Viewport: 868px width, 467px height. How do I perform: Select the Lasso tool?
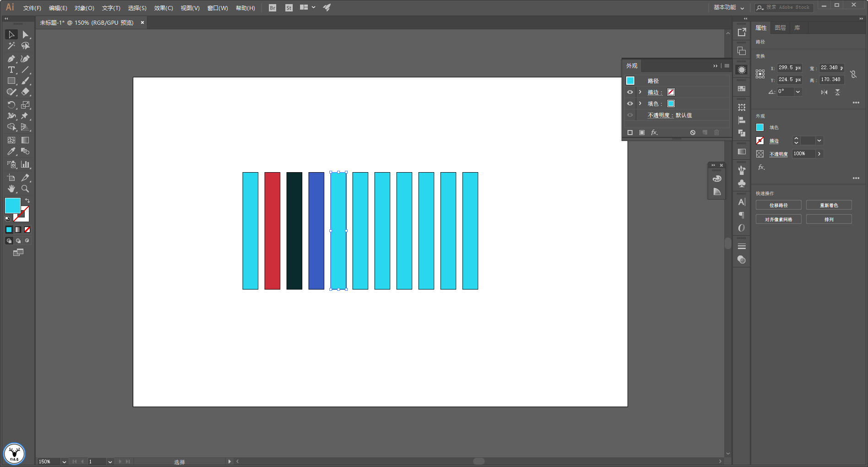coord(25,46)
